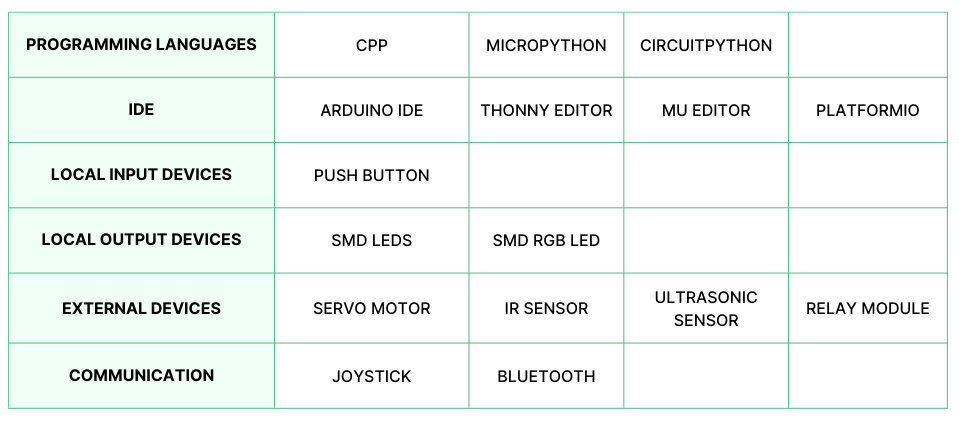Select the CPP cell
The height and width of the screenshot is (423, 959).
pyautogui.click(x=371, y=46)
